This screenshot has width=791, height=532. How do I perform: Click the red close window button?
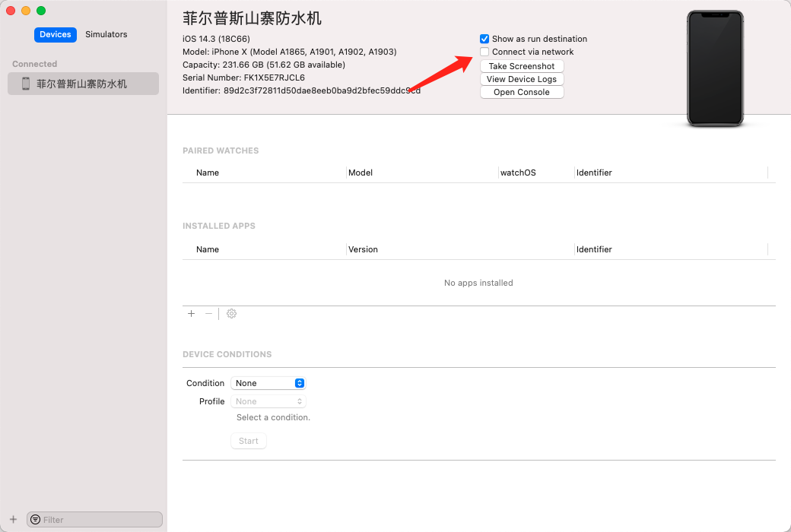11,11
